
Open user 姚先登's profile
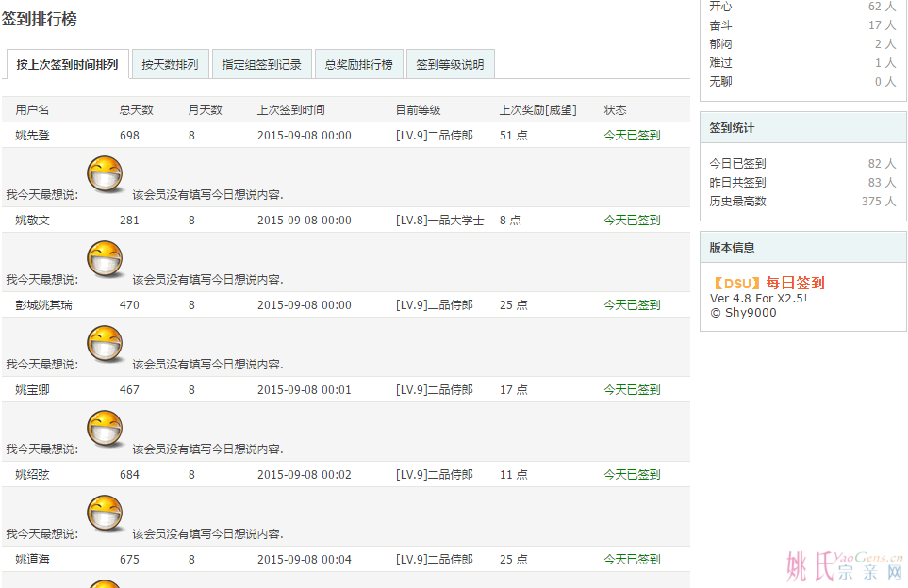[32, 136]
